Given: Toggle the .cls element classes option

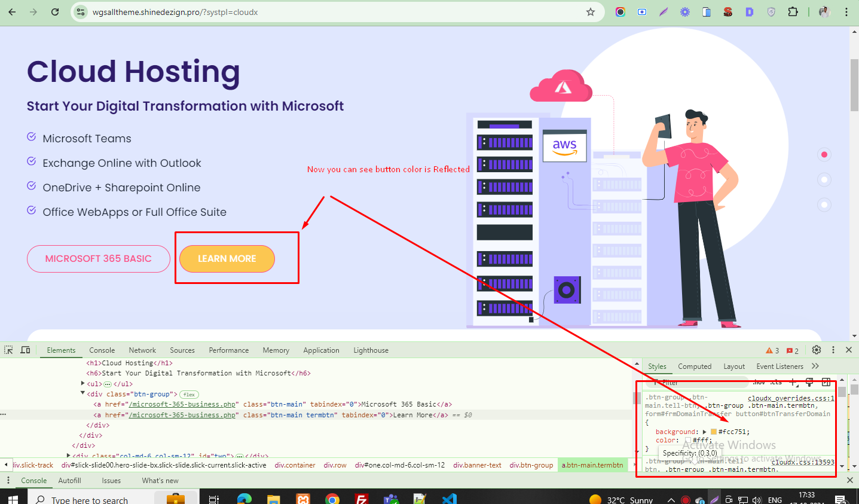Looking at the screenshot, I should pos(776,382).
